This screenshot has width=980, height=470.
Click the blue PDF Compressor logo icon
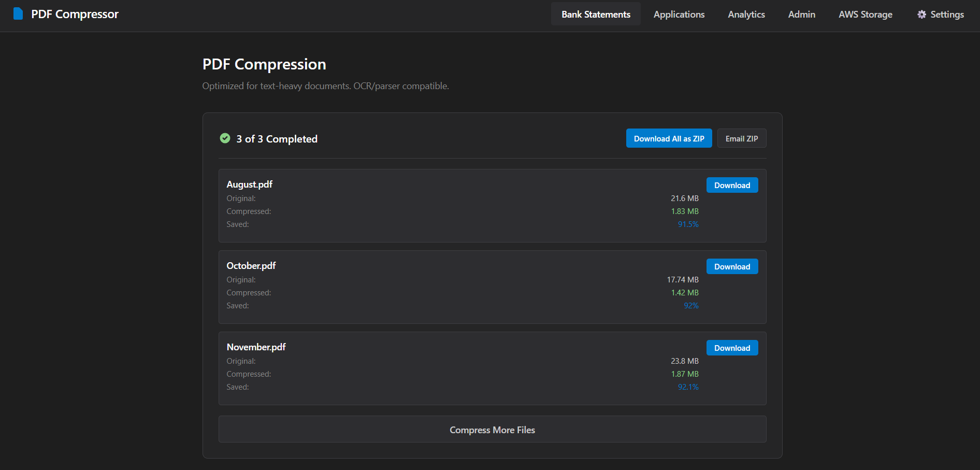18,14
